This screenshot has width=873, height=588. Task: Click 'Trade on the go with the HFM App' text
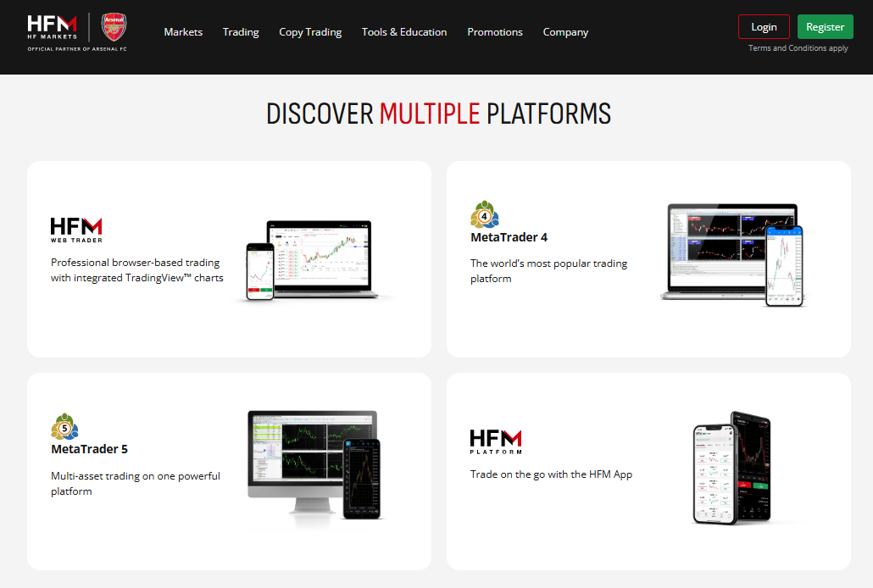(551, 474)
